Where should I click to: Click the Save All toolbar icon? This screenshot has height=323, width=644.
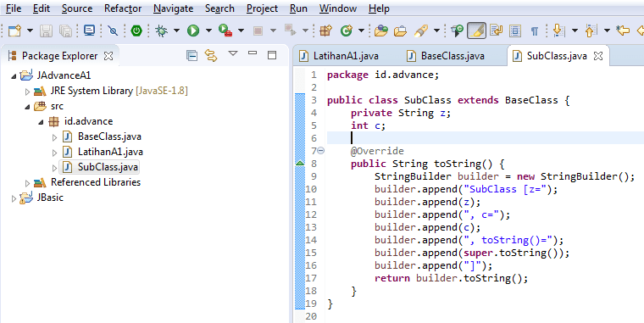[66, 31]
